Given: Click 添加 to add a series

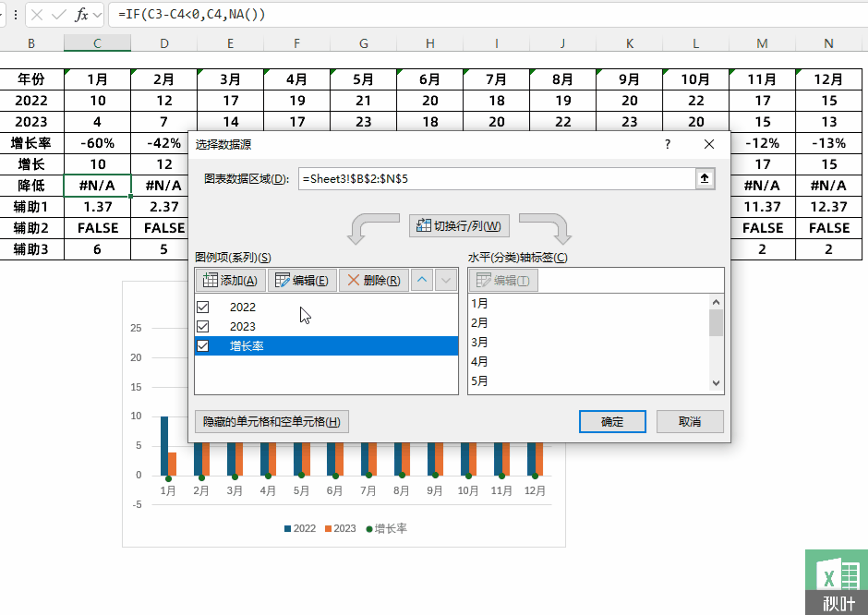Looking at the screenshot, I should pos(231,280).
